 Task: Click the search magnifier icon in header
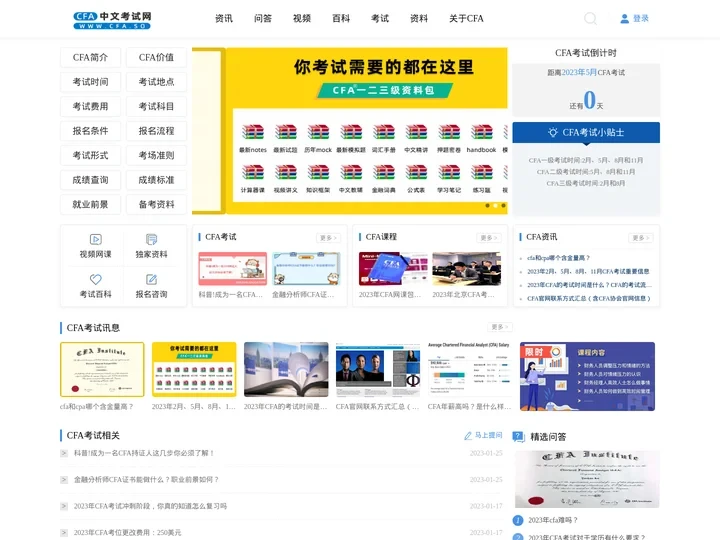(x=591, y=18)
